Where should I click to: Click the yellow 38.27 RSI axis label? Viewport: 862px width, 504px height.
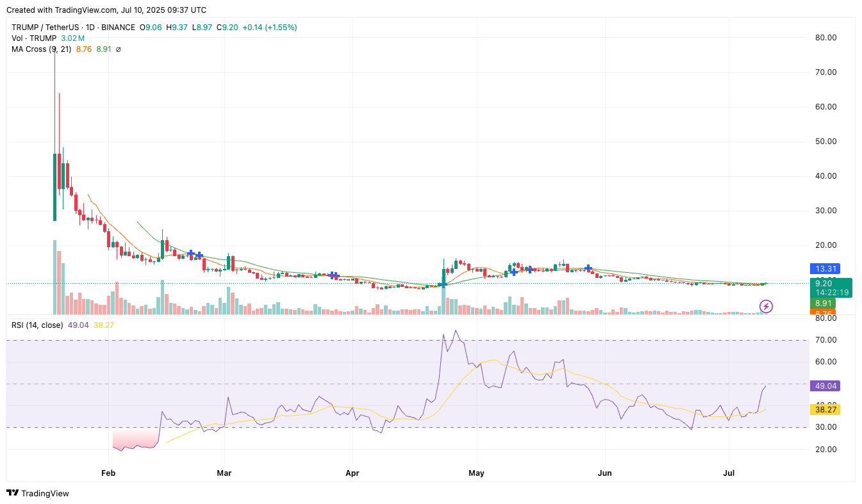pyautogui.click(x=824, y=409)
